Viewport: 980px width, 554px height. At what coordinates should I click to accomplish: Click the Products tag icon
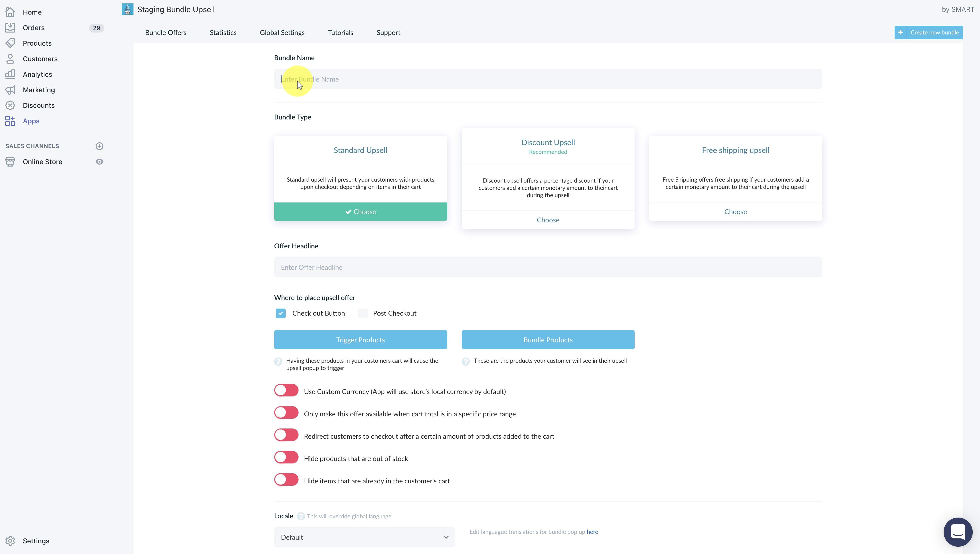pos(10,43)
